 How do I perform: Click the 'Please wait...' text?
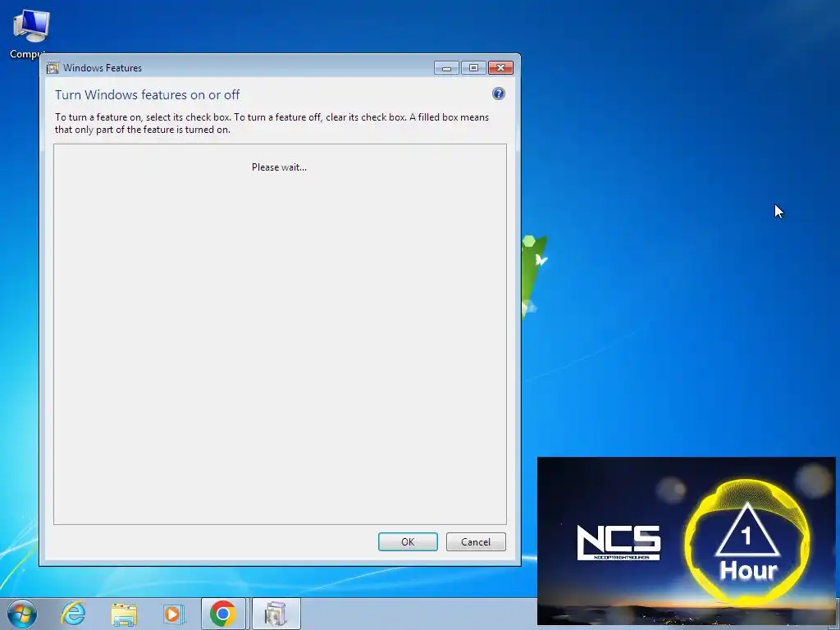[279, 167]
